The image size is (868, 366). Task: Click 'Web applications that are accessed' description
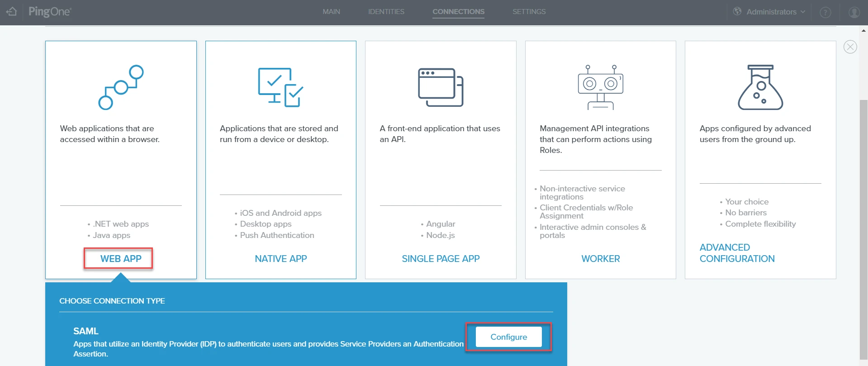pyautogui.click(x=110, y=134)
